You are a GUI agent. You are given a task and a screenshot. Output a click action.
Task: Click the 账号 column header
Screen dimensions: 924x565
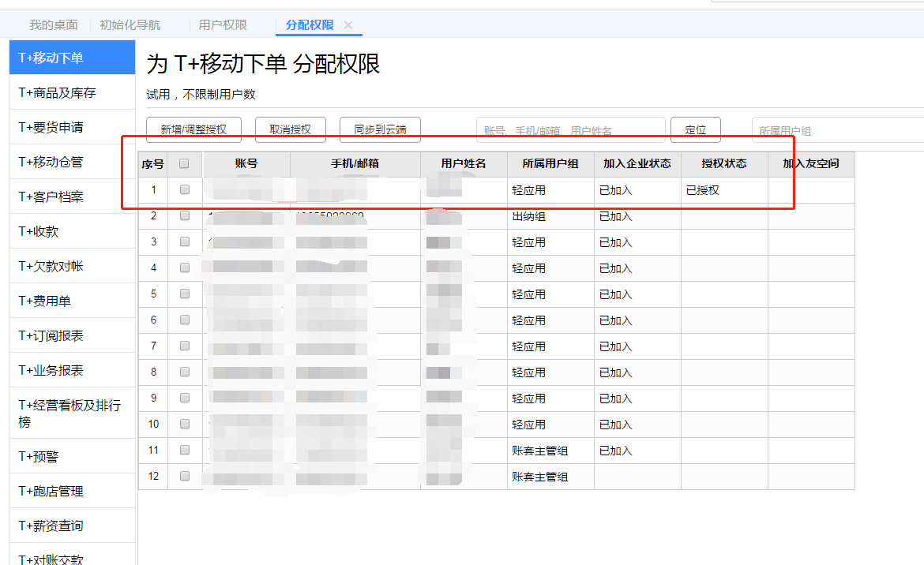coord(246,163)
